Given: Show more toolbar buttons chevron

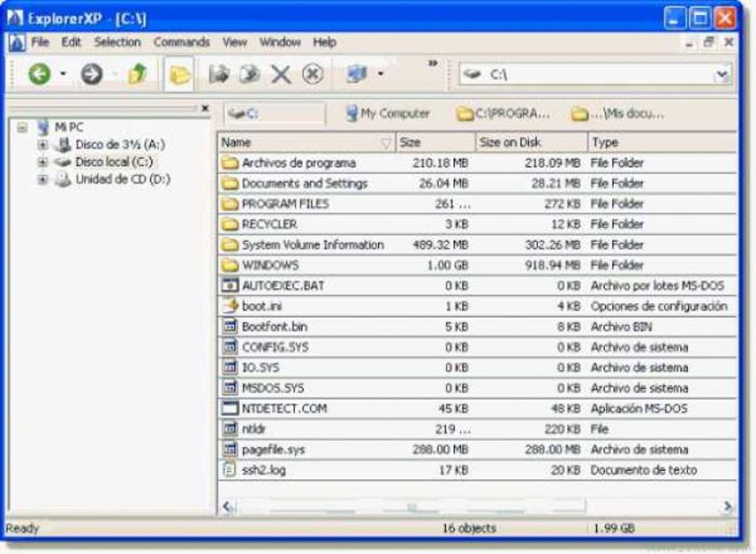Looking at the screenshot, I should click(x=433, y=63).
